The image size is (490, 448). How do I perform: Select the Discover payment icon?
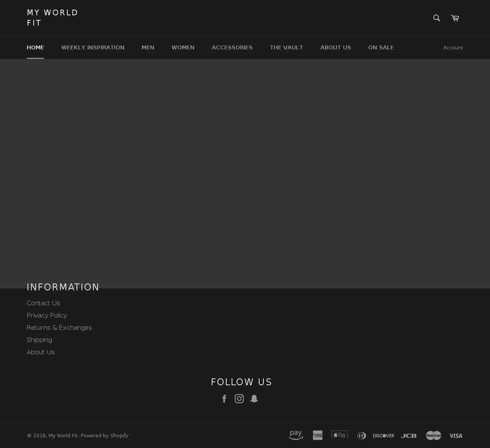click(x=383, y=435)
